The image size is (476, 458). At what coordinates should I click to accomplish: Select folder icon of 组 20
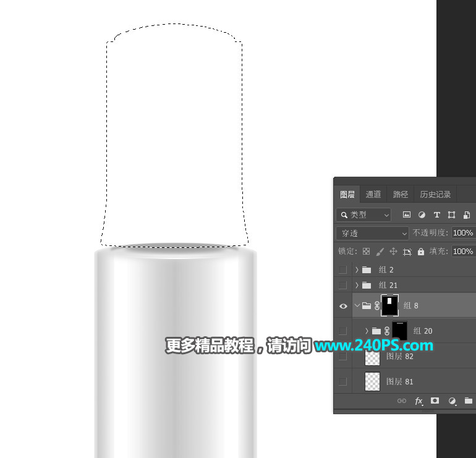(376, 331)
